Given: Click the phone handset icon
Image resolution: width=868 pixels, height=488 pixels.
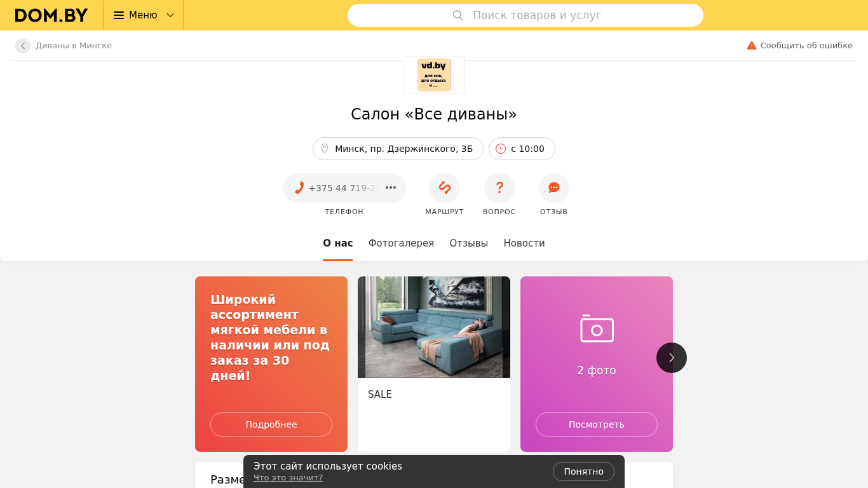Looking at the screenshot, I should click(x=299, y=188).
